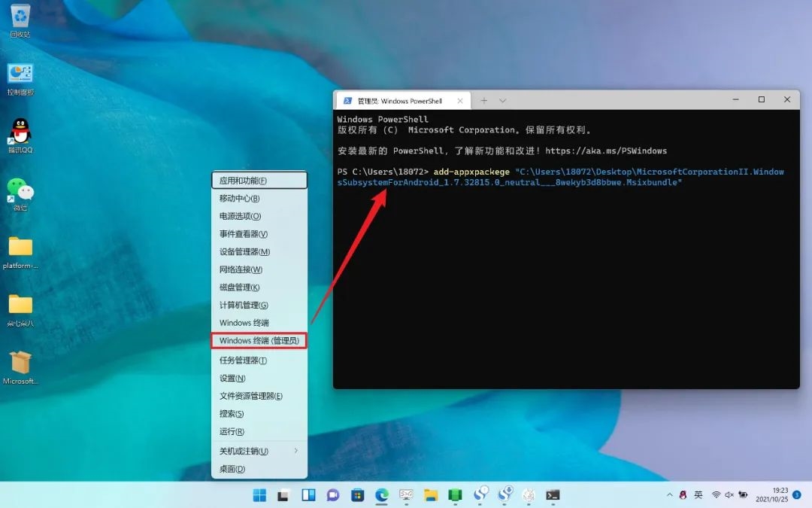The height and width of the screenshot is (508, 812).
Task: Add a new tab in Windows Terminal
Action: [484, 100]
